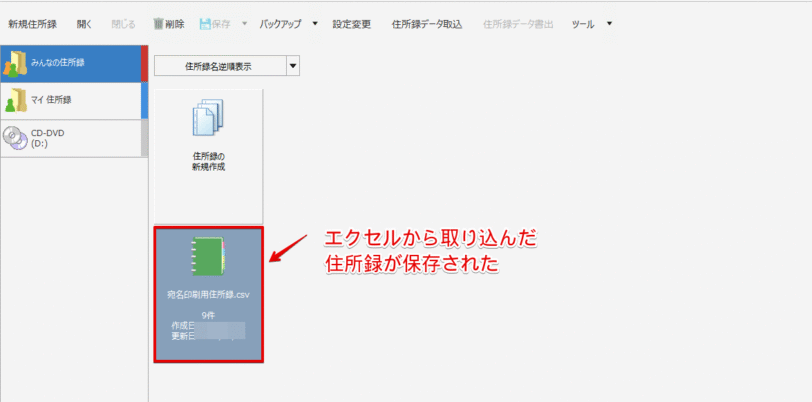This screenshot has height=402, width=812.
Task: Click 住所録データ書出 in the toolbar
Action: tap(518, 24)
